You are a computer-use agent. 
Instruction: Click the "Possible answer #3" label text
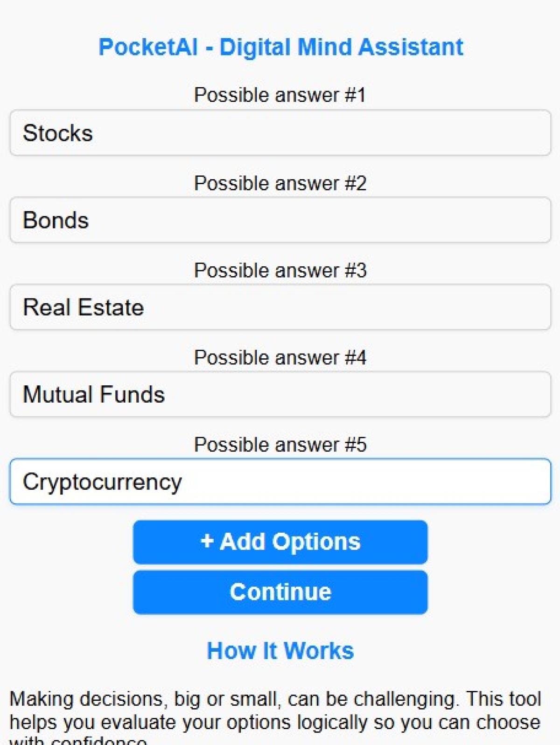pyautogui.click(x=280, y=271)
